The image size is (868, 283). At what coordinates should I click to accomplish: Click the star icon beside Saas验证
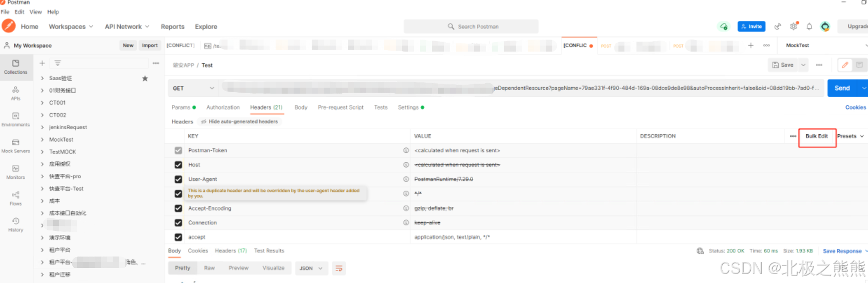[145, 78]
